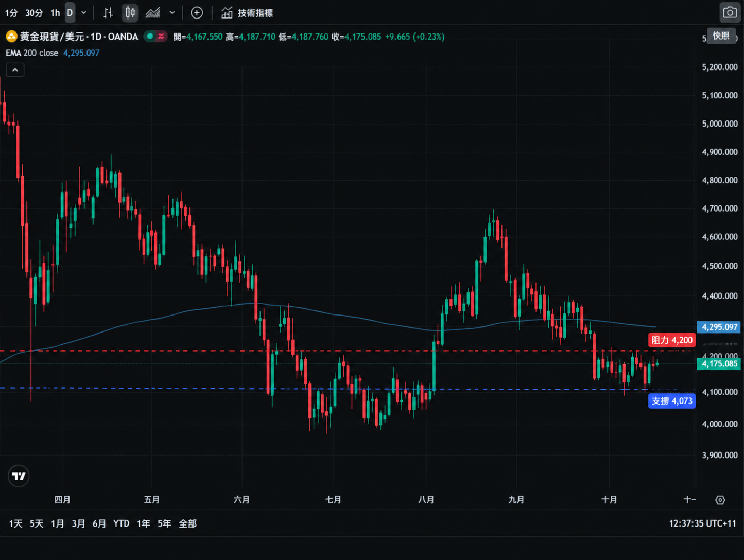
Task: Switch to 1h interval
Action: (55, 13)
